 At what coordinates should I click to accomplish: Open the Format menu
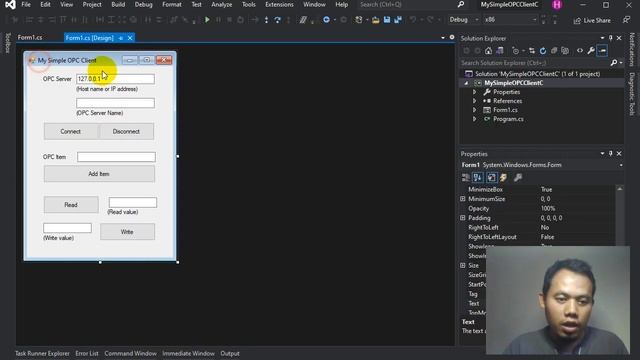172,4
